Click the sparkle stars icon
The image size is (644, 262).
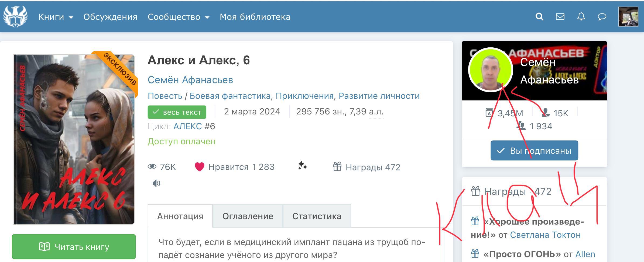coord(302,166)
